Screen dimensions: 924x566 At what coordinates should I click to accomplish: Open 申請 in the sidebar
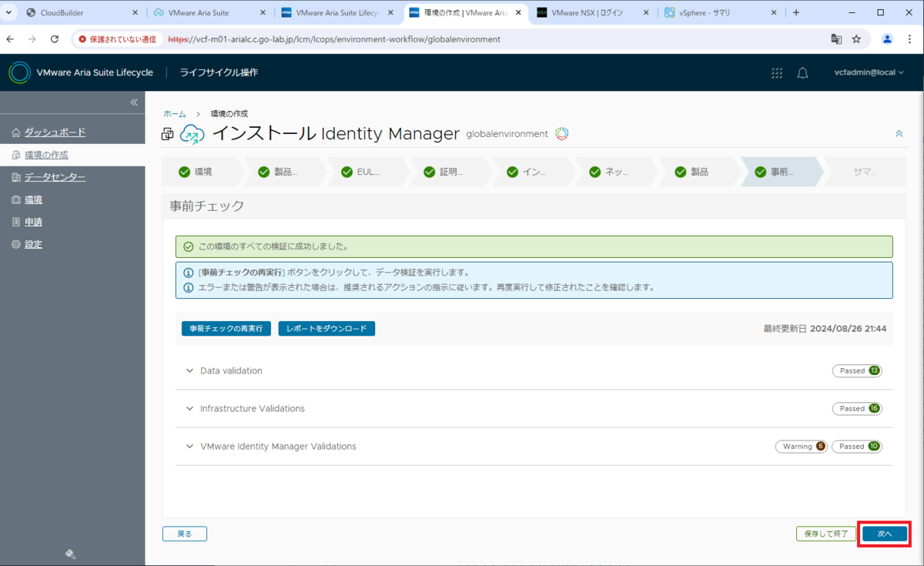pyautogui.click(x=33, y=222)
